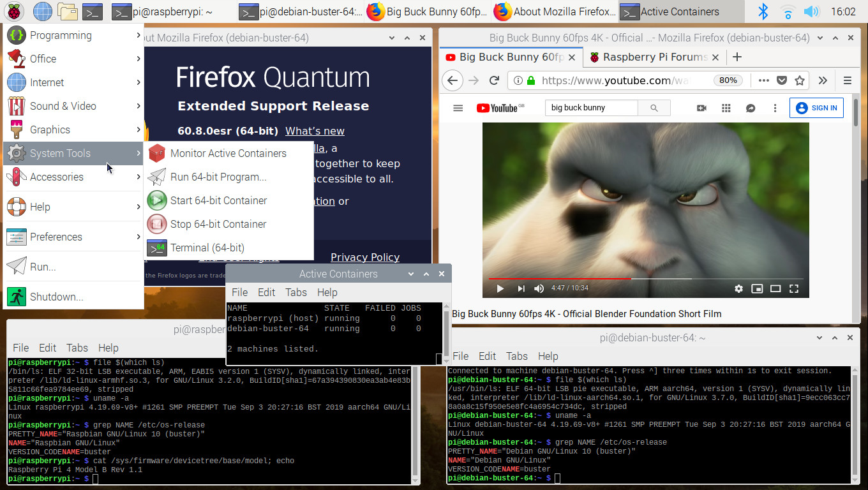Click the YouTube SIGN IN button

(816, 108)
